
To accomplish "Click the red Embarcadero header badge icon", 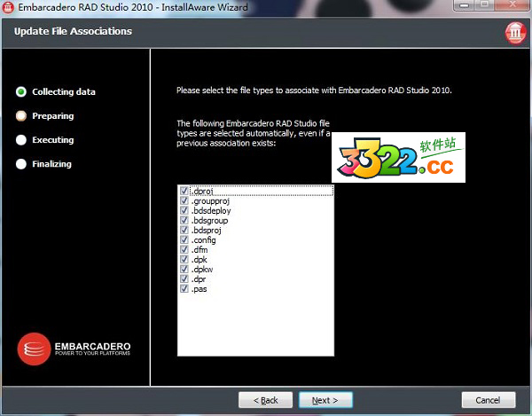I will tap(515, 33).
